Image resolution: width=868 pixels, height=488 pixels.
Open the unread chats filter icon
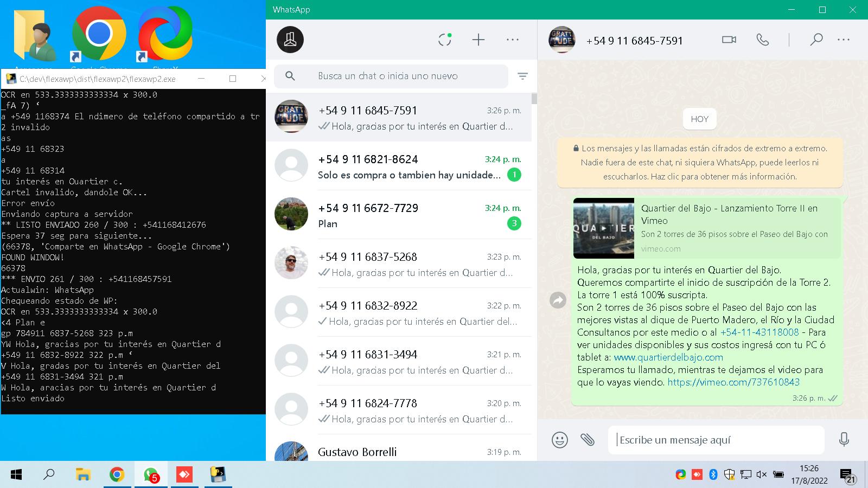tap(522, 76)
